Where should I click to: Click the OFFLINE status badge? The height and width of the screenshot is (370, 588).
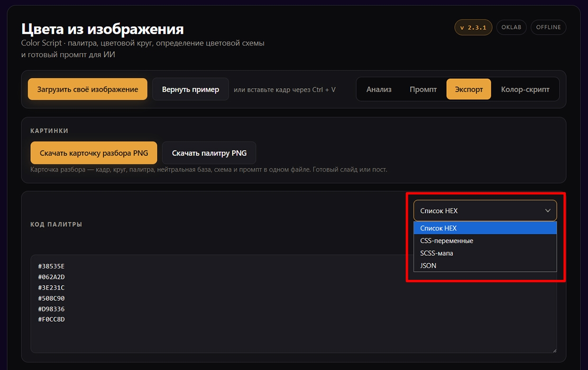tap(549, 27)
